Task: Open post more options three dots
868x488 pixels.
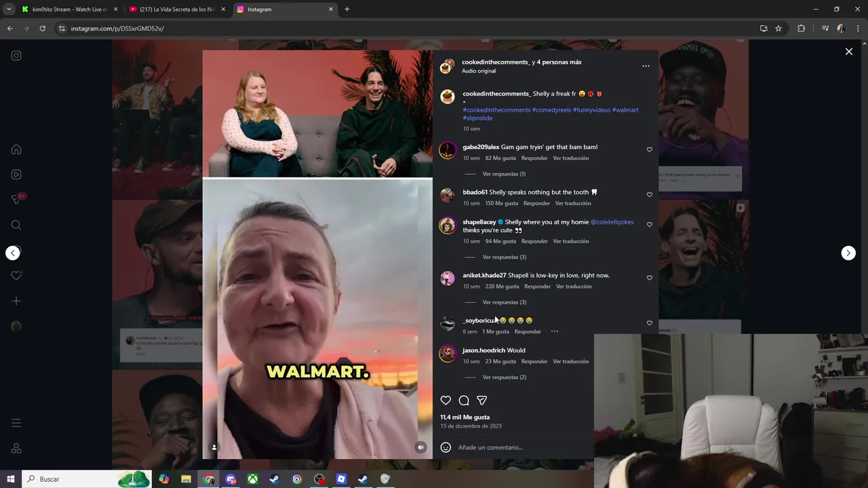Action: (x=646, y=66)
